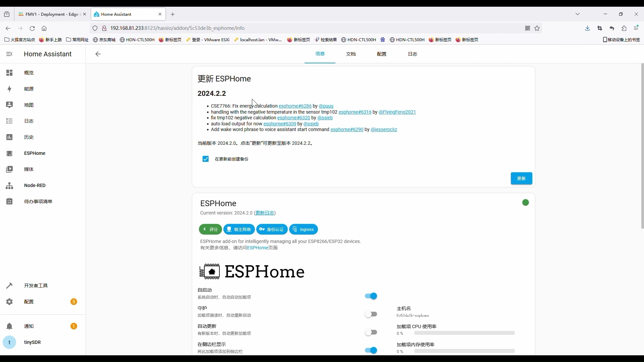Screen dimensions: 644x362
Task: Open the esphome#6290 pull request link
Action: [347, 129]
